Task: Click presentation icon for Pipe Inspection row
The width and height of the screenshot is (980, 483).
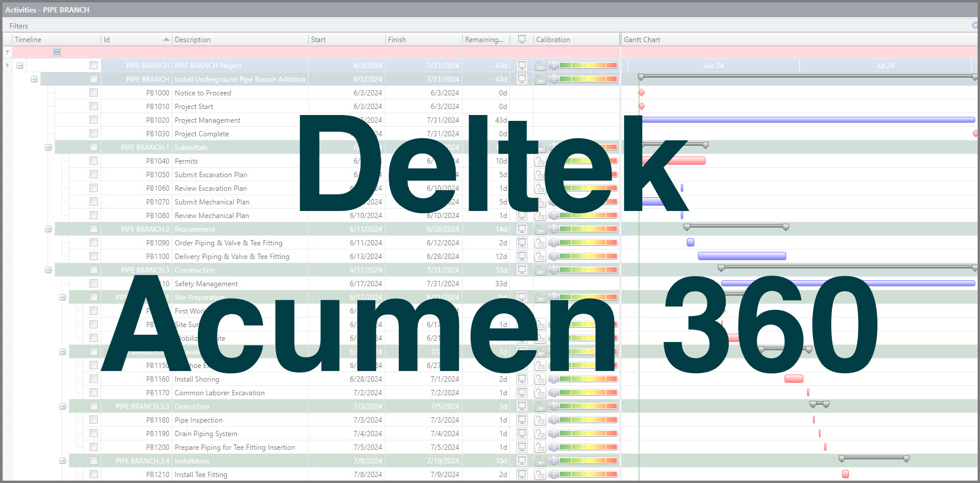Action: click(x=522, y=420)
